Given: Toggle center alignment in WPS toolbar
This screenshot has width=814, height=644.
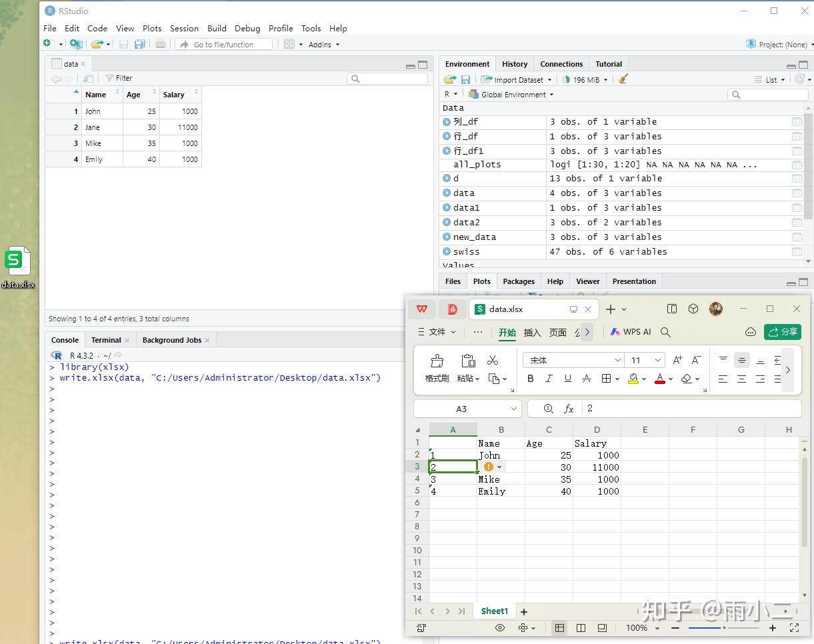Looking at the screenshot, I should pyautogui.click(x=741, y=379).
